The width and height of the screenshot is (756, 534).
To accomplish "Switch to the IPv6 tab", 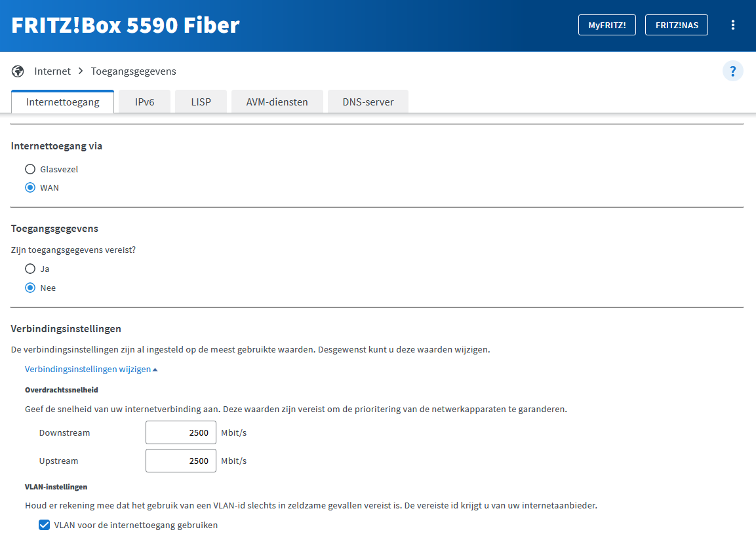I will tap(144, 102).
